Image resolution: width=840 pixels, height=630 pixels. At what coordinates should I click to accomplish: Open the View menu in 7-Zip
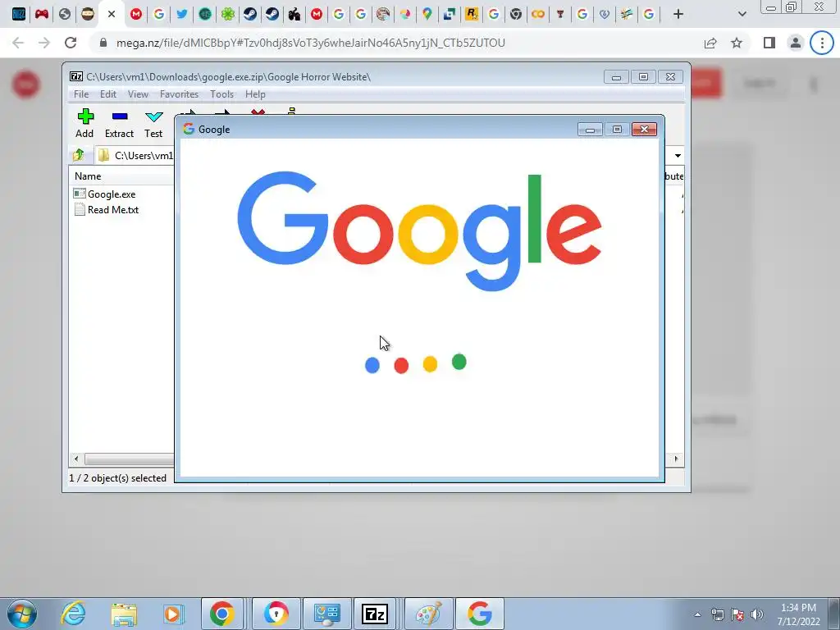138,94
